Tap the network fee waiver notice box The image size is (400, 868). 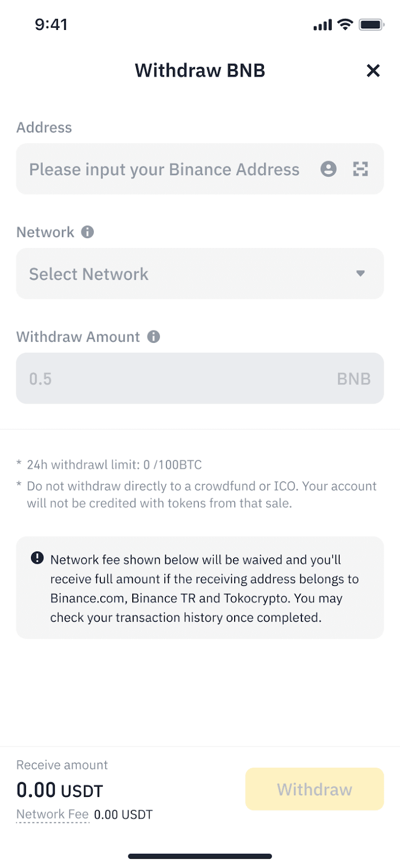pyautogui.click(x=200, y=588)
